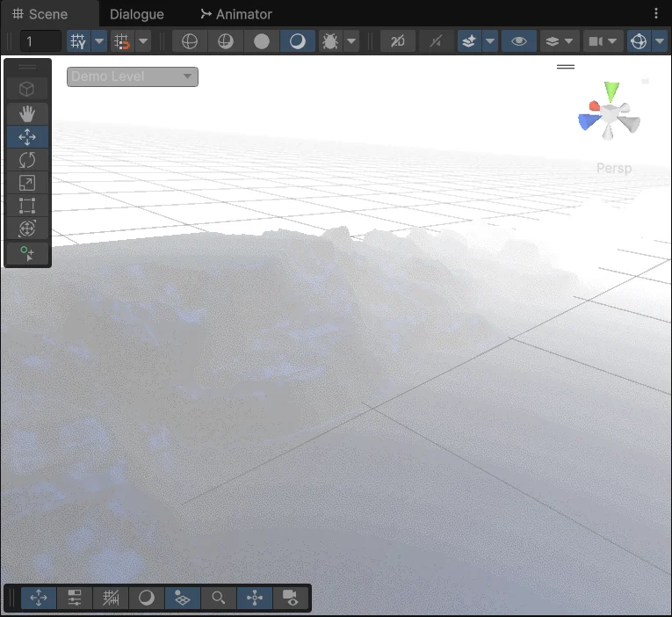The width and height of the screenshot is (672, 617).
Task: Open the debug draw mode bug dropdown arrow
Action: 352,41
